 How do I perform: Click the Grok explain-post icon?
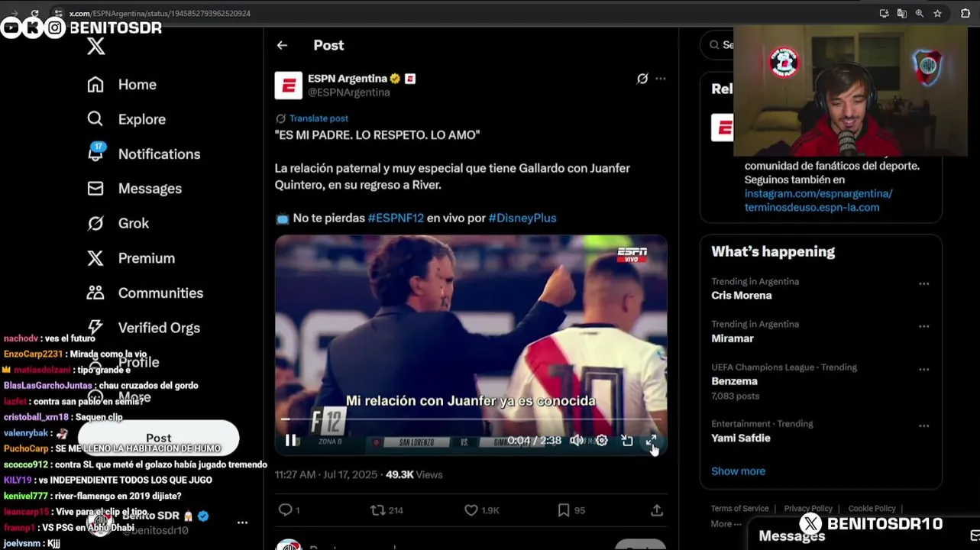coord(642,79)
